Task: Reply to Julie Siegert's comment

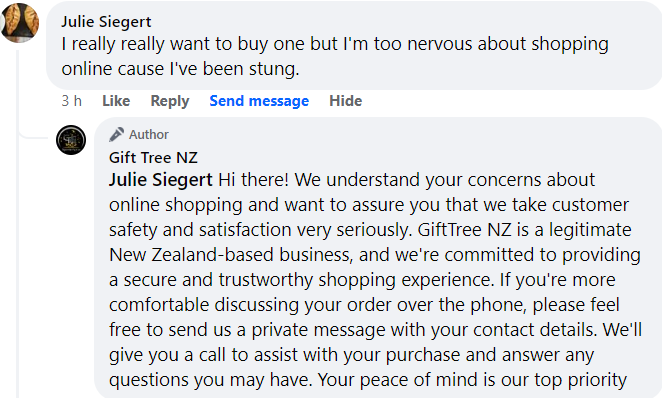Action: (x=170, y=101)
